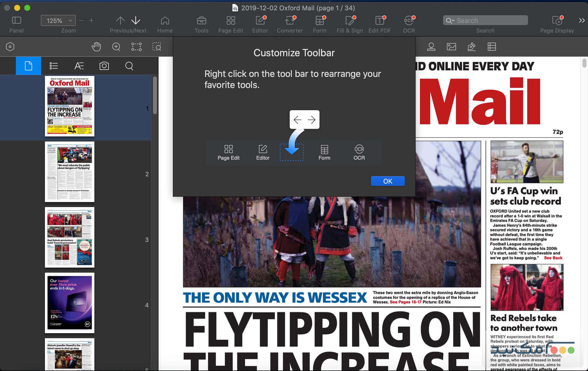Expand more toolbar options with the chevron
588x371 pixels.
click(x=582, y=20)
